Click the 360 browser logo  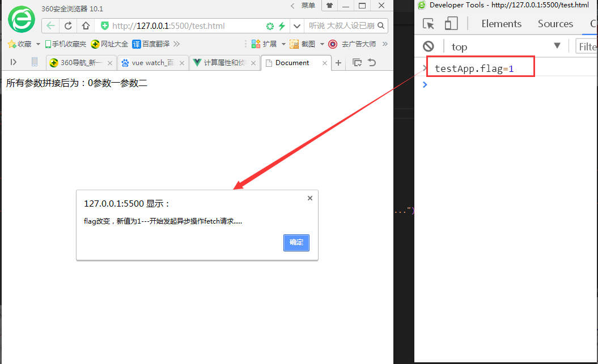22,19
